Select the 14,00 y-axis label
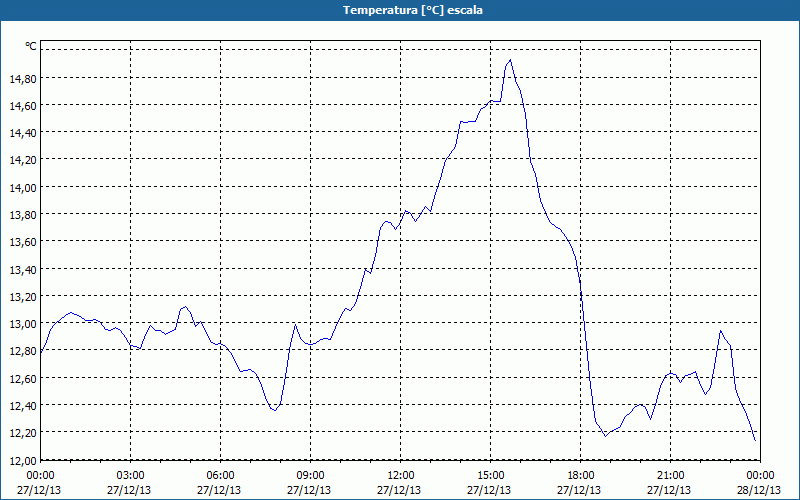The height and width of the screenshot is (500, 800). click(22, 188)
